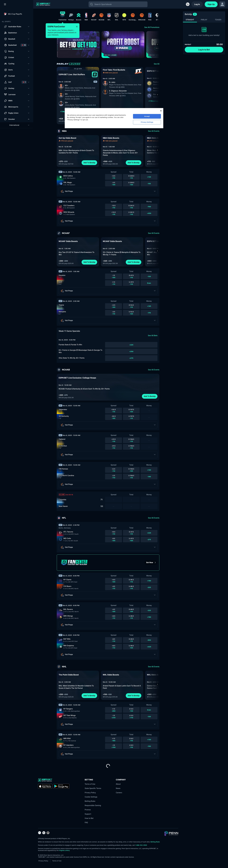Download on the App Store badge
The width and height of the screenshot is (228, 868).
(45, 786)
